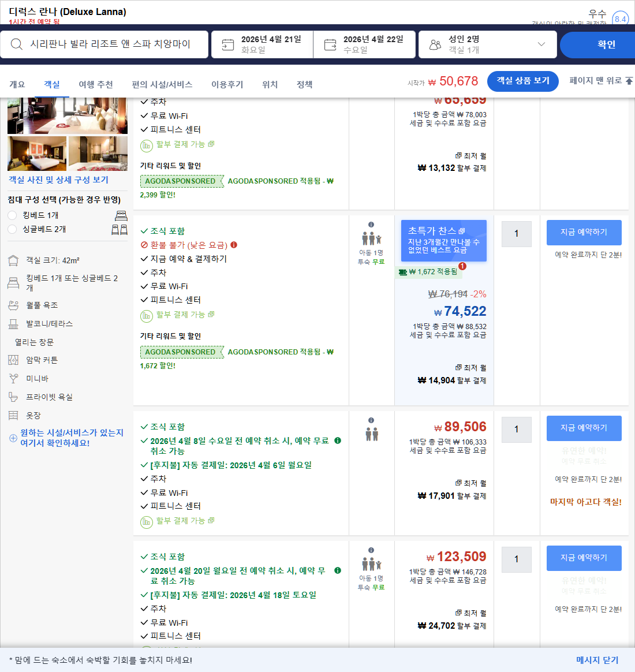
Task: Click 할부 결제 가능 in the 89,506 offer
Action: tap(185, 521)
